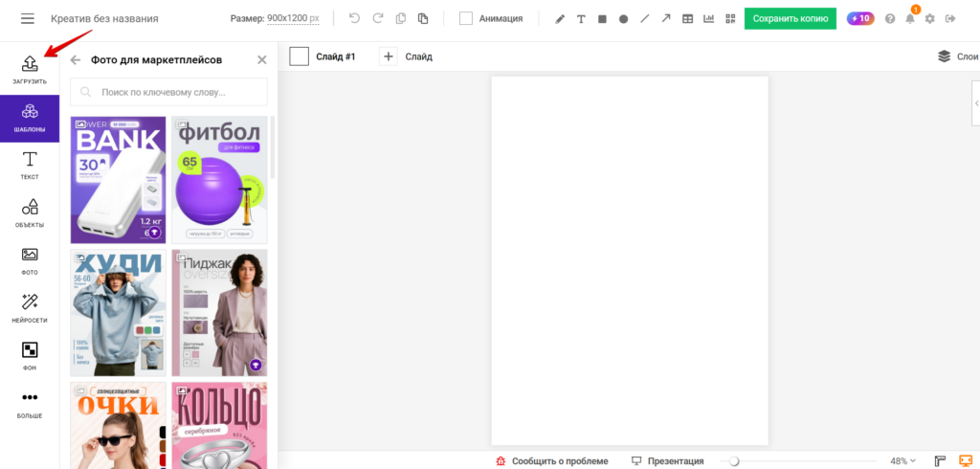The image size is (980, 469).
Task: Select the line tool
Action: coord(644,19)
